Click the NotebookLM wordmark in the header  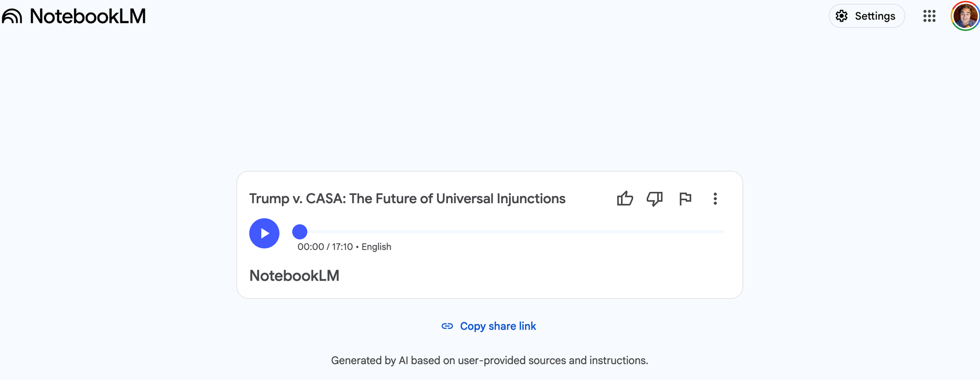[x=88, y=16]
